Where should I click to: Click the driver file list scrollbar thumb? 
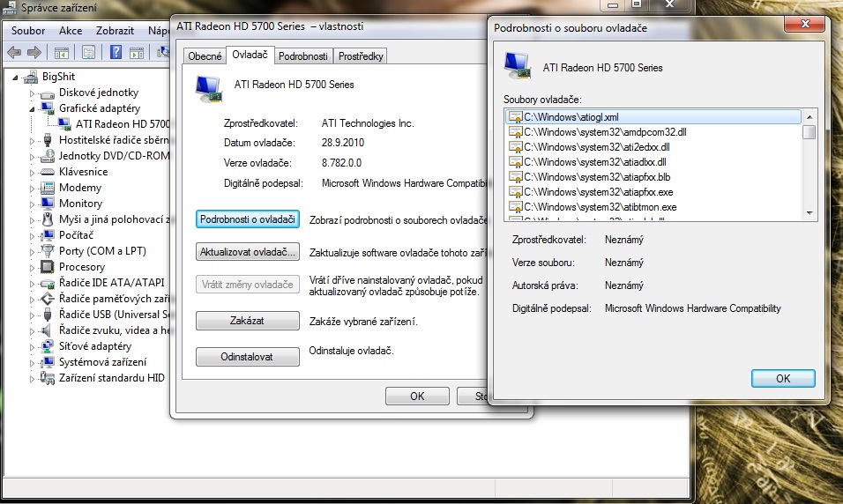(809, 131)
